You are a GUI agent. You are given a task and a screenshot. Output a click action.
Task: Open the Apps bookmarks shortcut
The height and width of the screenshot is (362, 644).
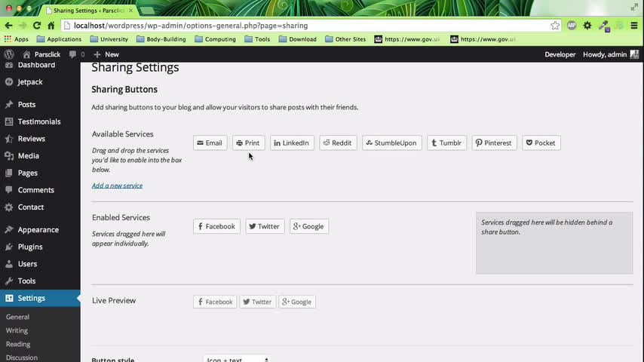click(x=17, y=39)
